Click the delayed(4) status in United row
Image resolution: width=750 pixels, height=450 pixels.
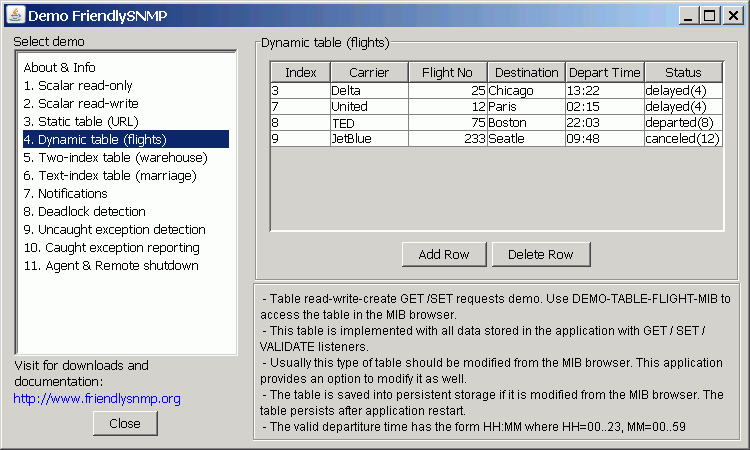coord(683,106)
